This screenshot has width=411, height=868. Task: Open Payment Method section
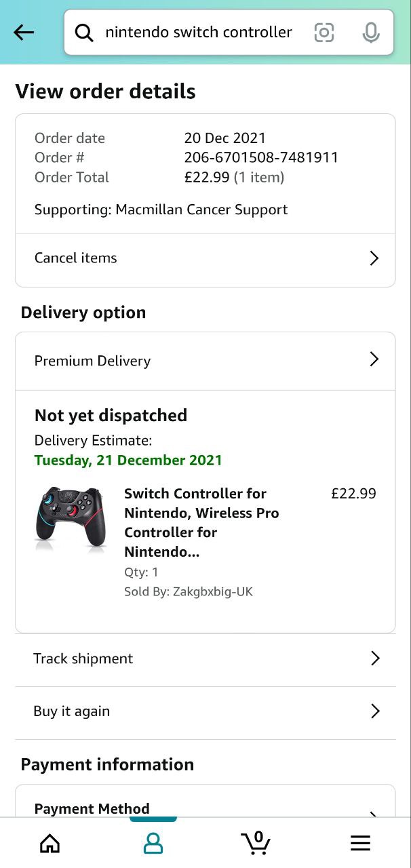tap(92, 808)
